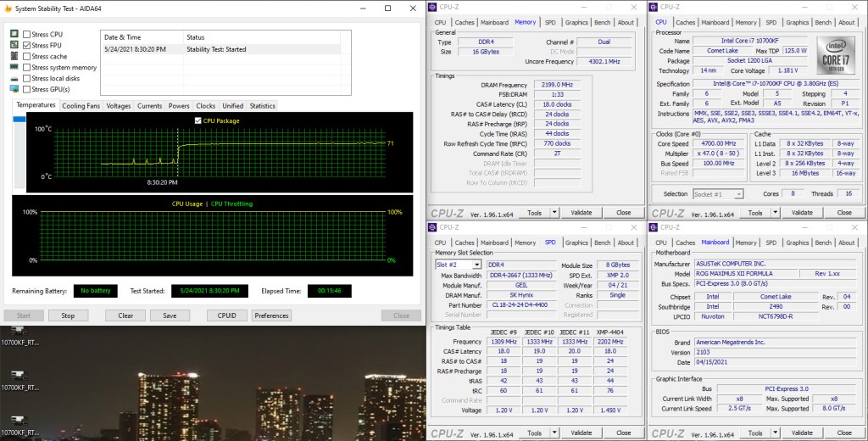Uncheck the CPU Package graph checkbox
Screen dimensions: 868x441
coord(198,121)
